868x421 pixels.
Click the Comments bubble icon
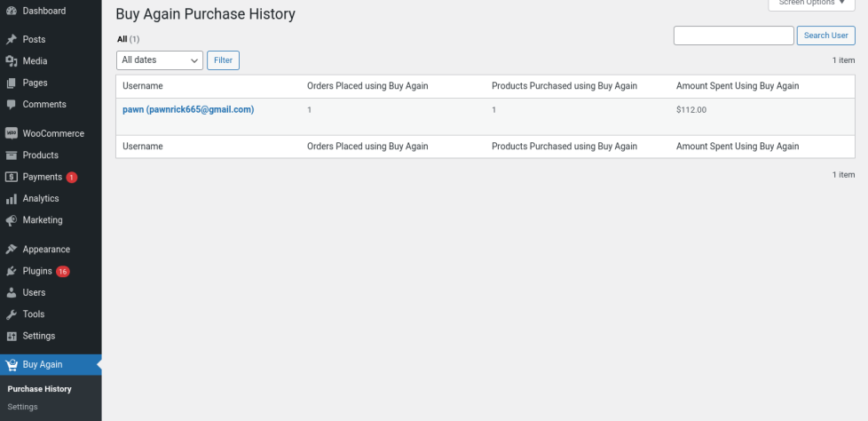coord(12,105)
